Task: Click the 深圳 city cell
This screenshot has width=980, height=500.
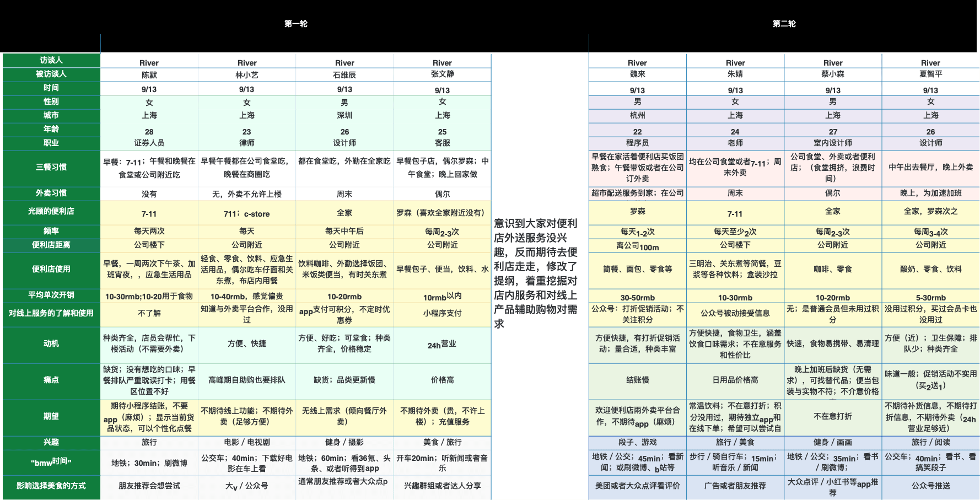Action: click(x=344, y=115)
